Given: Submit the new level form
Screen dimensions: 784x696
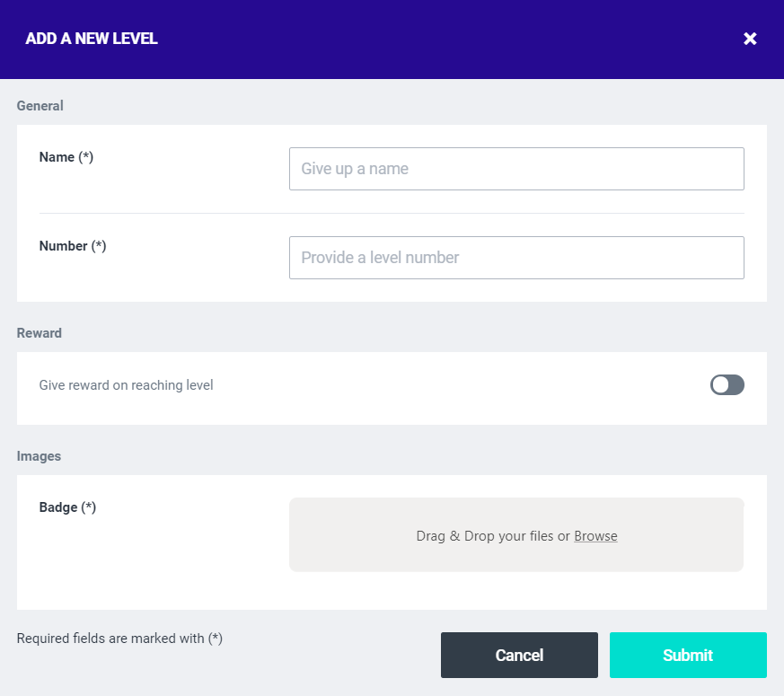Looking at the screenshot, I should (x=688, y=656).
